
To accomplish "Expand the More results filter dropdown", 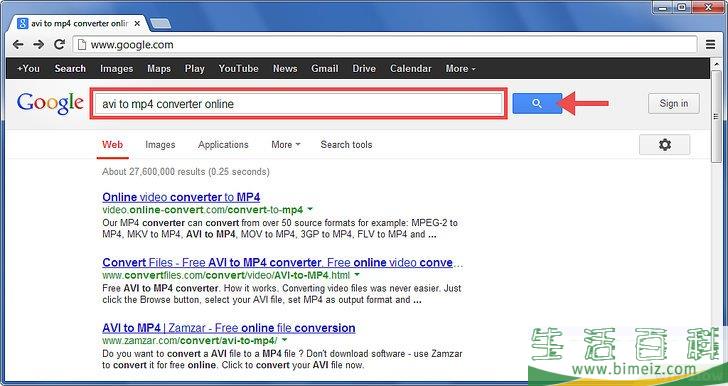I will pyautogui.click(x=286, y=144).
